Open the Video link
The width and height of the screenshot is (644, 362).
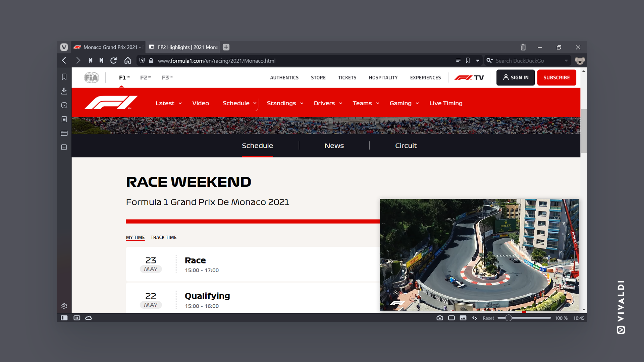(201, 103)
